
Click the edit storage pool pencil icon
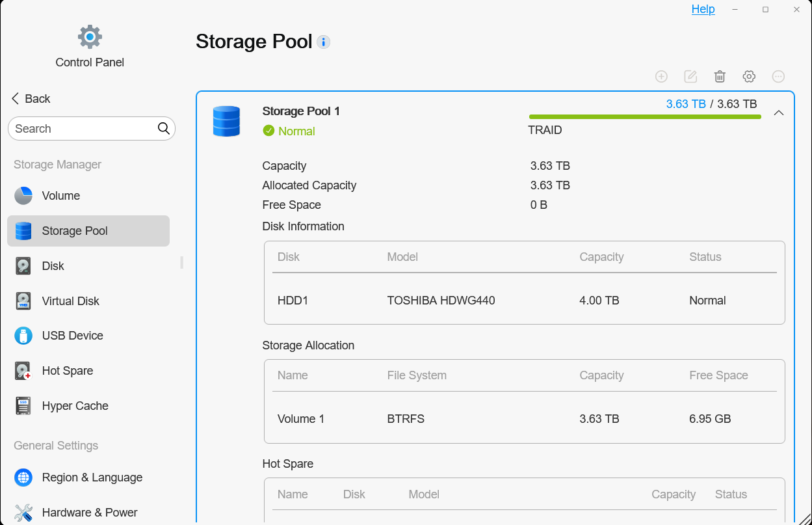(690, 77)
